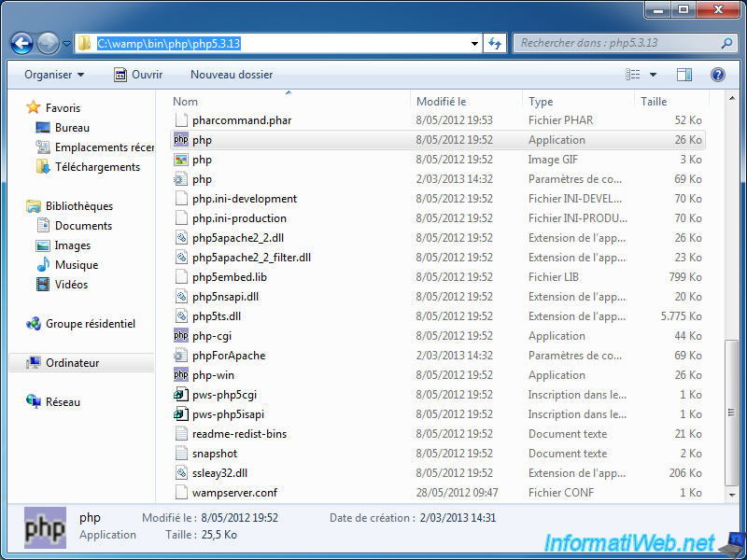Click the Favoris star icon
The width and height of the screenshot is (747, 560).
34,107
